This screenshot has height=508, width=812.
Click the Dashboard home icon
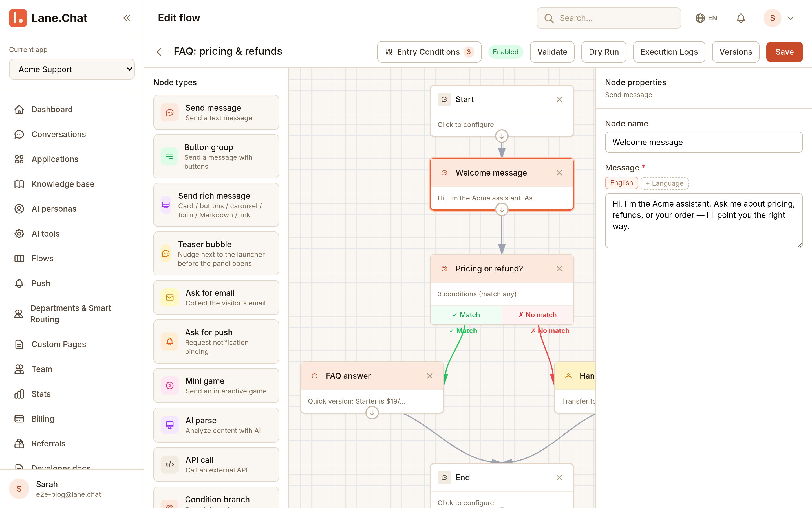pyautogui.click(x=19, y=110)
